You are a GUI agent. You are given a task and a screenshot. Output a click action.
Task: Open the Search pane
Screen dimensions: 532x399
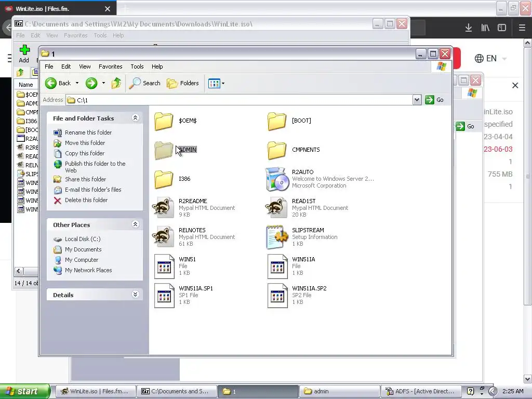tap(145, 83)
